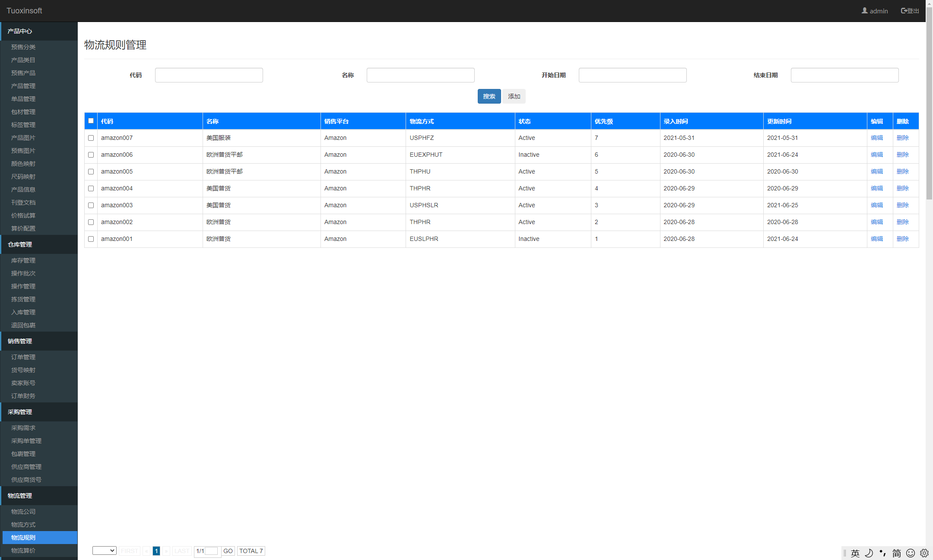
Task: Toggle IME half-moon width icon
Action: pos(869,553)
